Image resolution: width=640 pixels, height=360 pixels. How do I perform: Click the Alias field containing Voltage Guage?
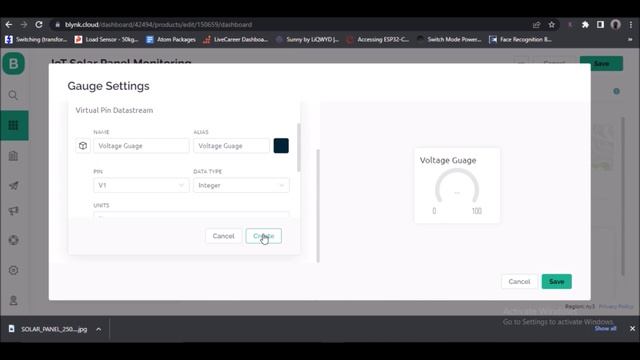(231, 146)
